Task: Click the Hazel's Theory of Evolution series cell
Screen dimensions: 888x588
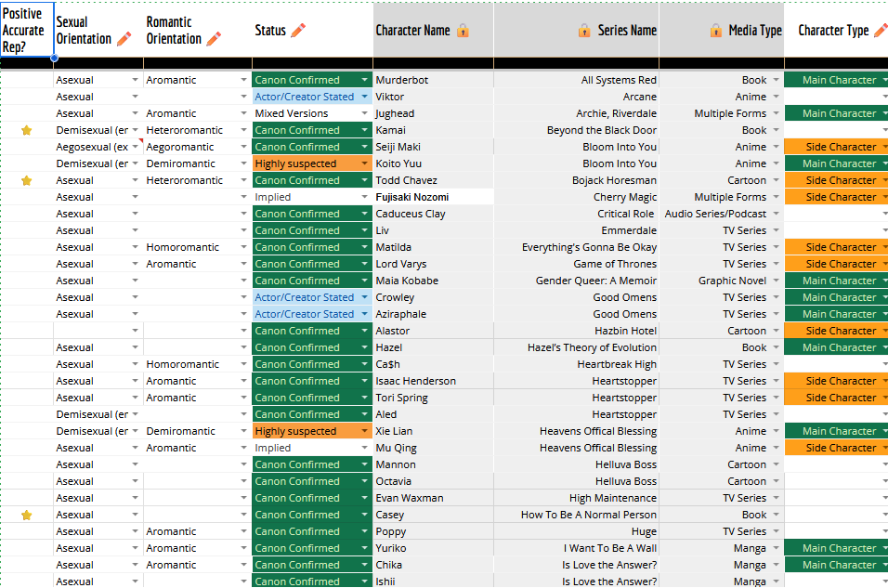Action: tap(576, 347)
